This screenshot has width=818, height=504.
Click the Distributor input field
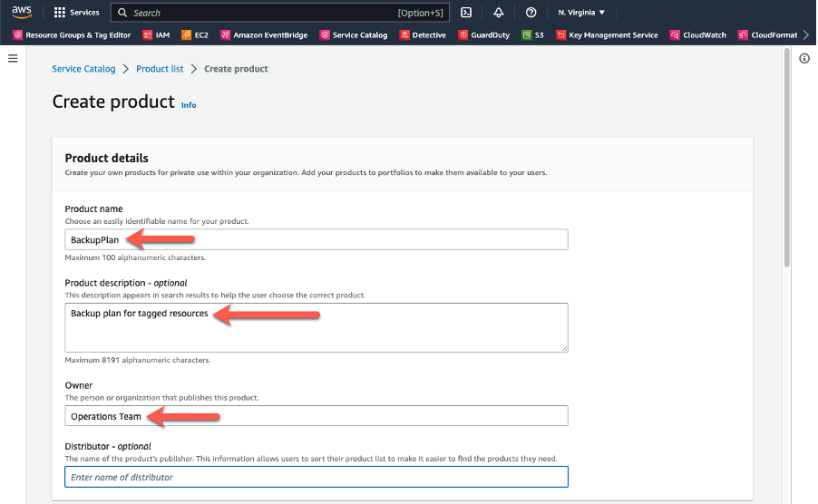tap(316, 477)
